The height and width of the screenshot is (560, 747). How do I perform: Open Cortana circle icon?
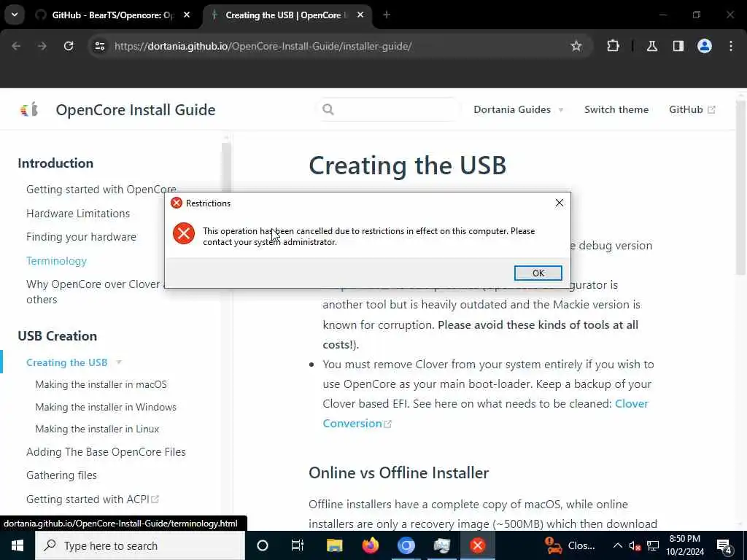point(263,545)
